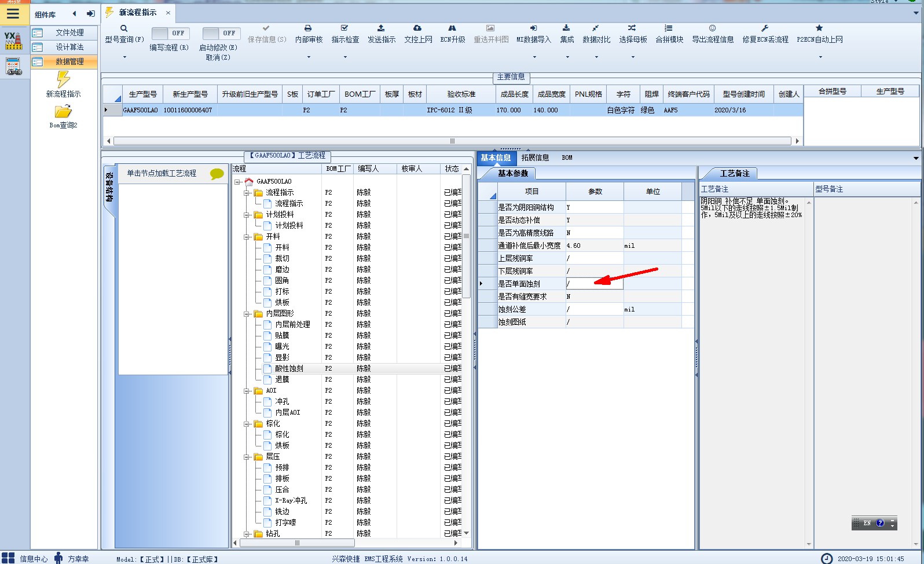The width and height of the screenshot is (924, 564).
Task: Click the process tree horizontal scrollbar thumb
Action: [297, 543]
